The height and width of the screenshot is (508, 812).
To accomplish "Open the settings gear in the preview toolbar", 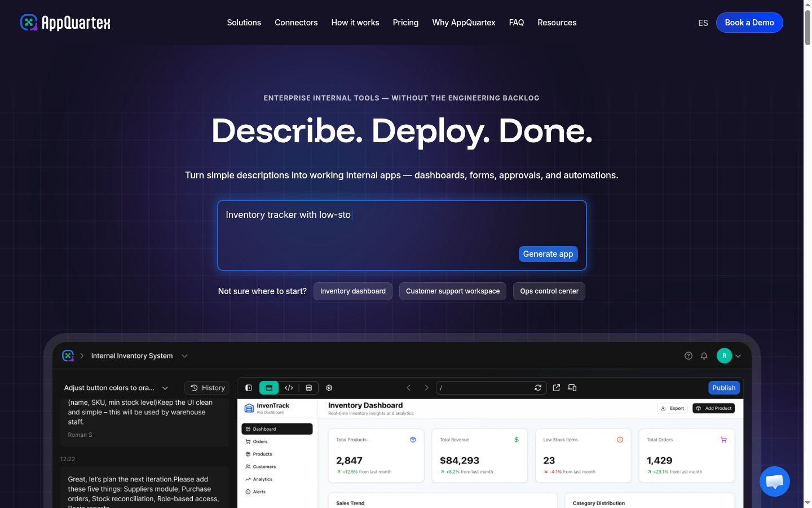I will pos(329,388).
